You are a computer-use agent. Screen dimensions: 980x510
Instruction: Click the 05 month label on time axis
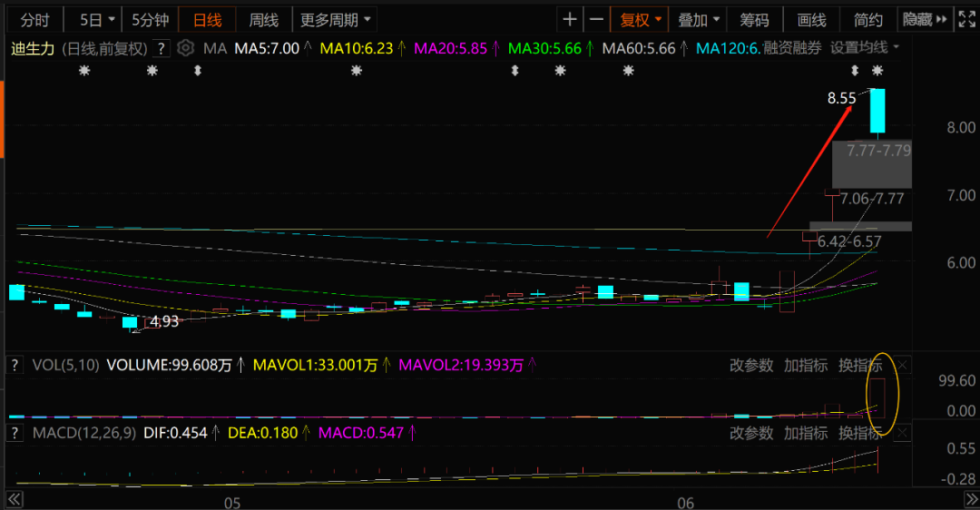pyautogui.click(x=232, y=503)
